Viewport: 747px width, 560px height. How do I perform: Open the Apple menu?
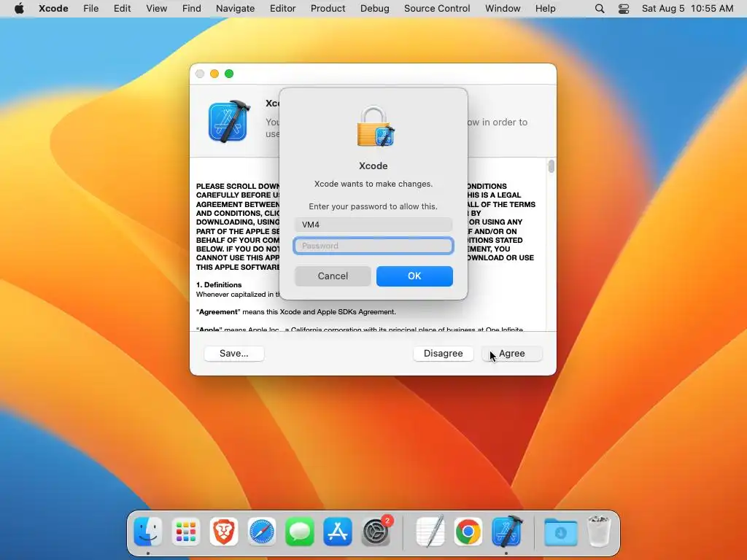19,9
